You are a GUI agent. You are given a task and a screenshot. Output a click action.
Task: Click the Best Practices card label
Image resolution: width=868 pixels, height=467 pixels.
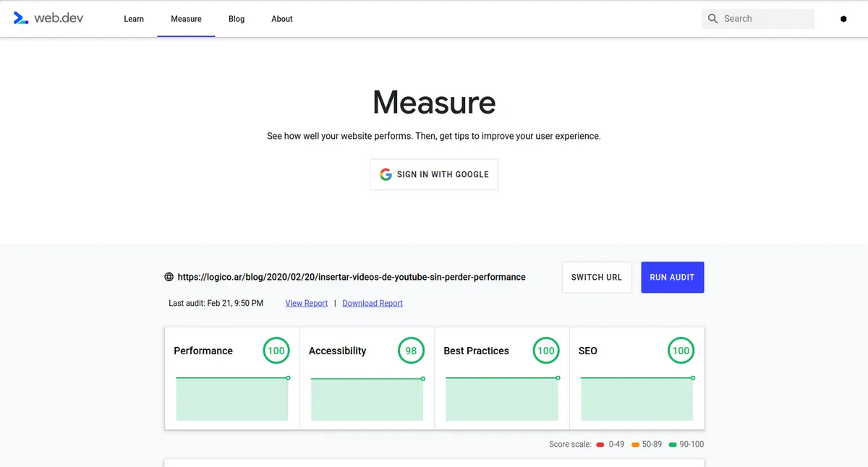click(x=477, y=351)
